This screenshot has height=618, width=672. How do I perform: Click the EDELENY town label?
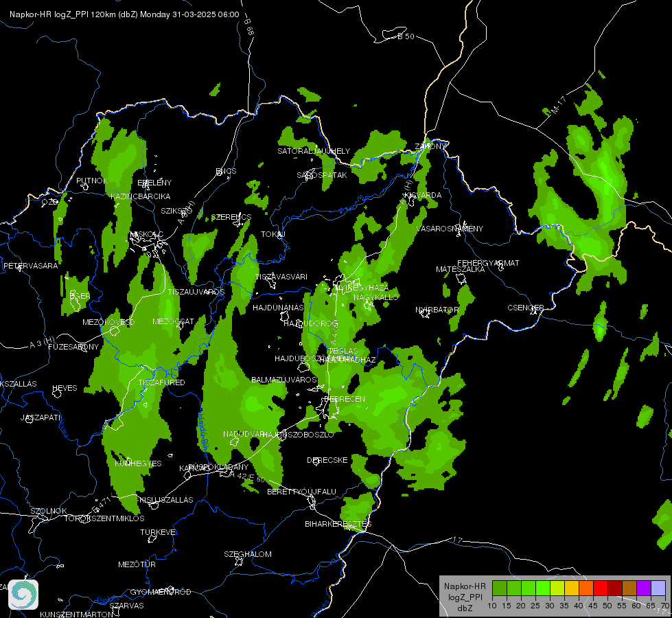tap(154, 182)
